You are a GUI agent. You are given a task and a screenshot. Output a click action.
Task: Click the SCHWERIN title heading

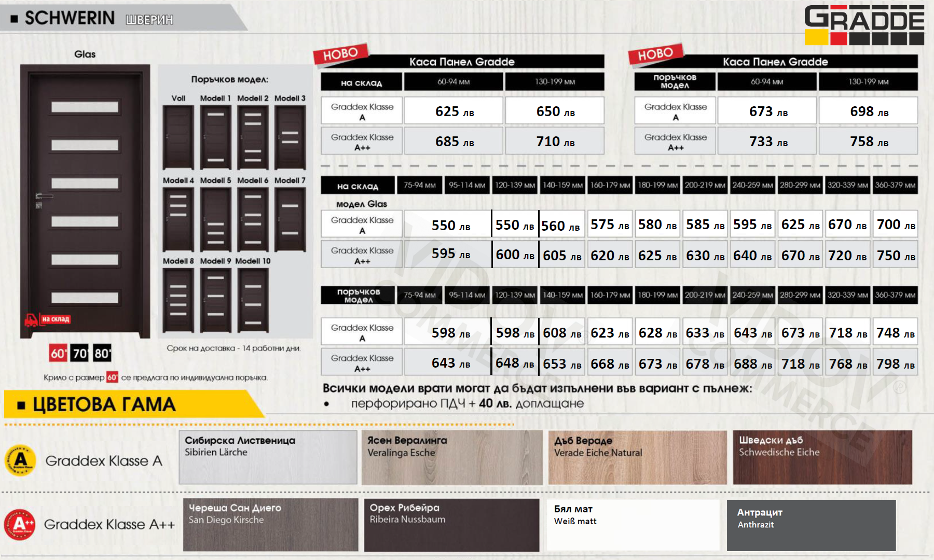tap(70, 18)
